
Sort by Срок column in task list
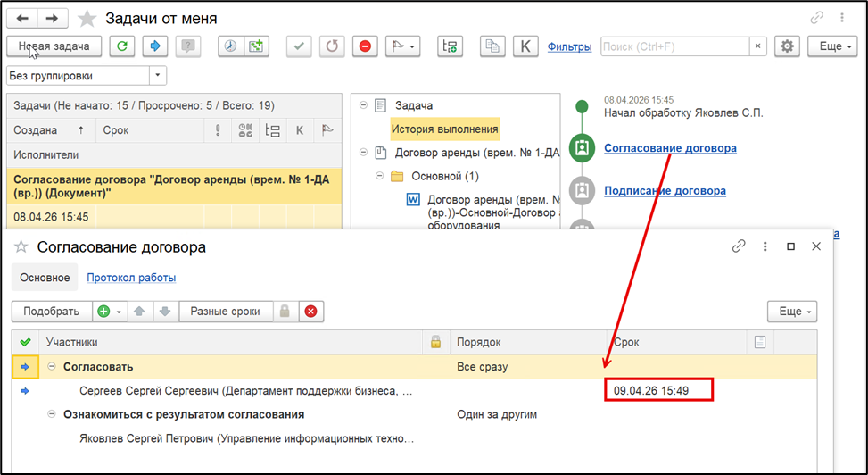[150, 130]
